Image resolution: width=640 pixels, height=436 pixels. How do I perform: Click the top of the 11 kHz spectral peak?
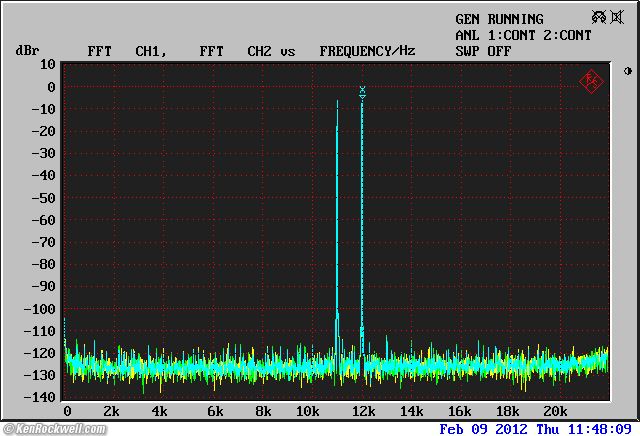pyautogui.click(x=337, y=103)
